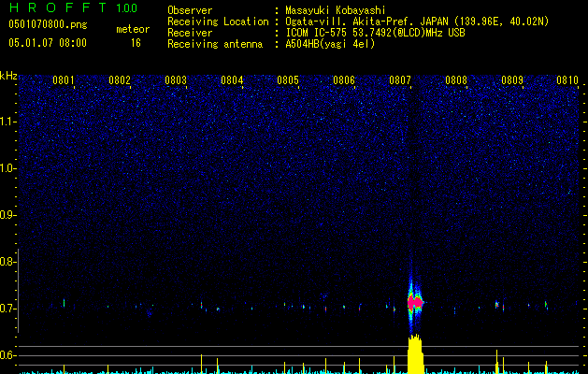Click the 0803 time marker
588x374 pixels.
coord(176,80)
